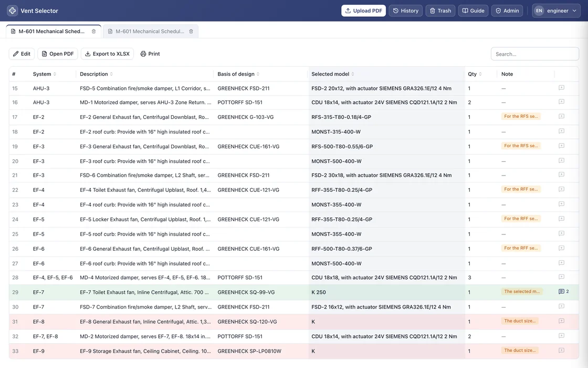588x368 pixels.
Task: Click the Upload PDF button
Action: 363,11
